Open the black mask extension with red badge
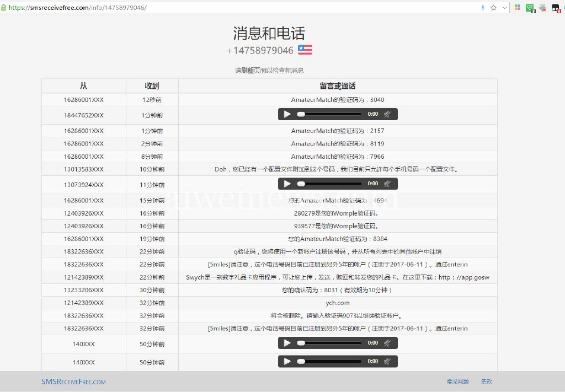 click(x=556, y=8)
